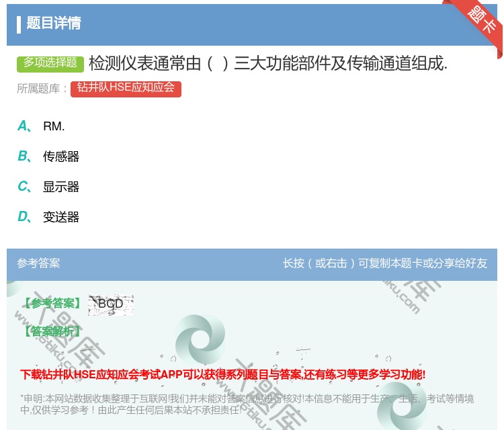Click the green 多项选择题 label
The width and height of the screenshot is (504, 430).
coord(50,63)
